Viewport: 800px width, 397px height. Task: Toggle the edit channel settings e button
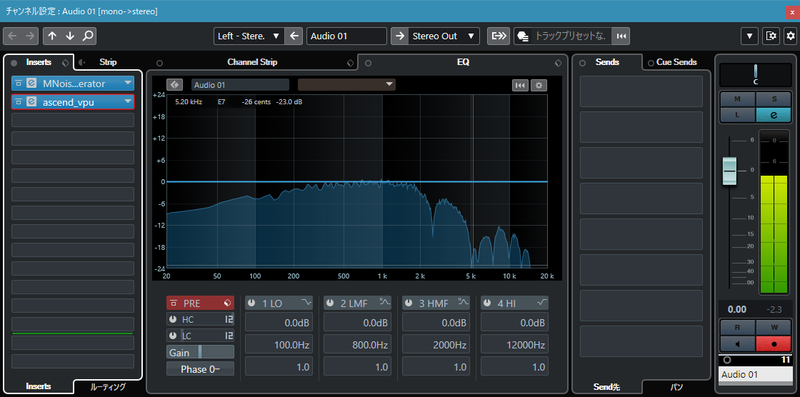[773, 114]
